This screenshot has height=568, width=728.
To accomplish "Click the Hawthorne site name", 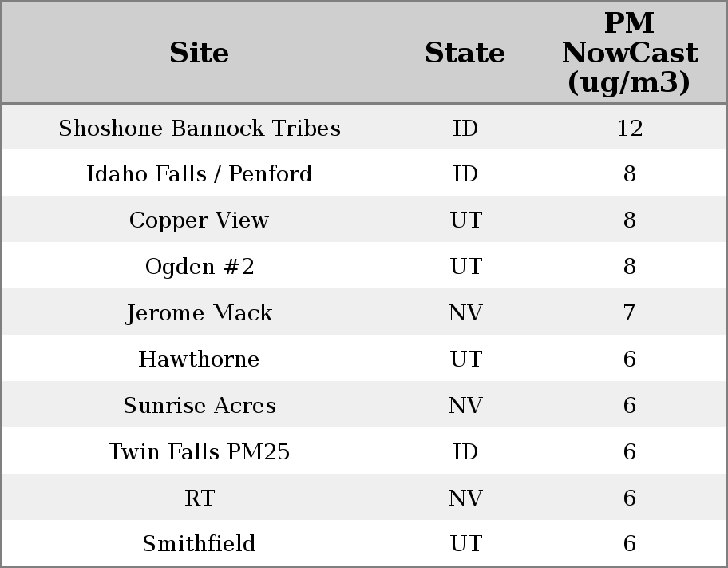I will pyautogui.click(x=199, y=359).
